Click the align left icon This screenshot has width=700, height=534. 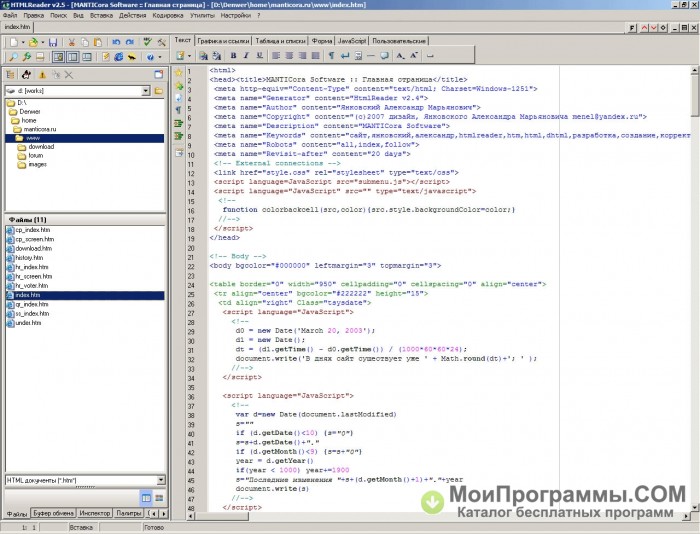pyautogui.click(x=276, y=55)
